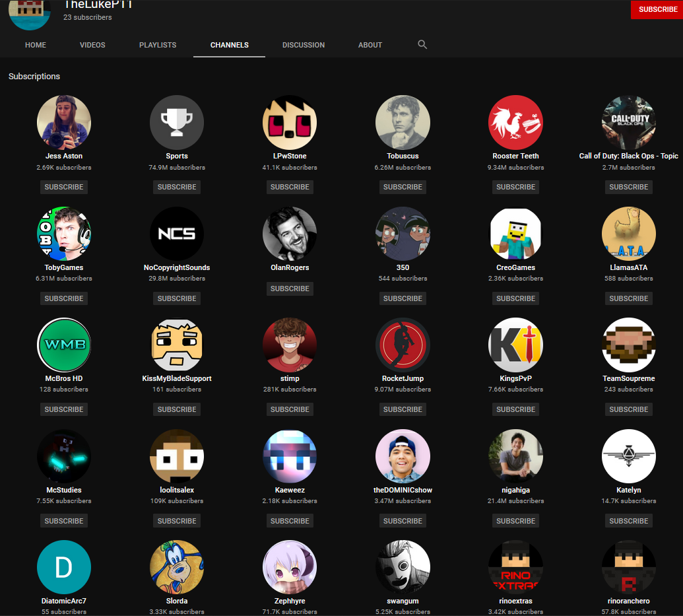Click the Katelyn channel name
This screenshot has height=616, width=683.
click(x=628, y=490)
